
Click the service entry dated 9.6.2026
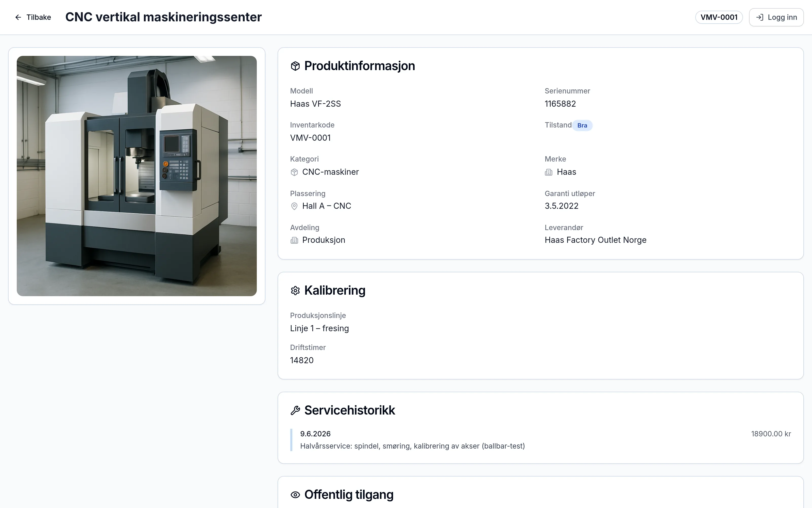pos(540,440)
